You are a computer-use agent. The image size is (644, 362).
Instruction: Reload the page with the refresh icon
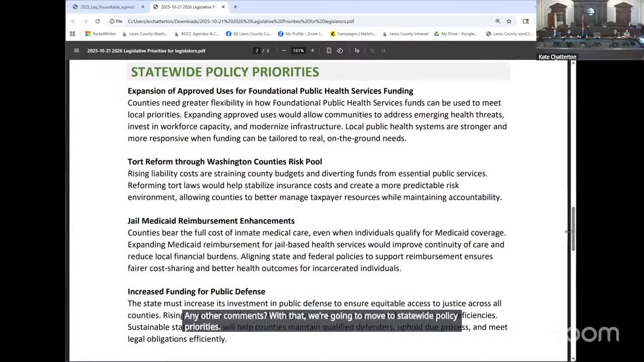pyautogui.click(x=97, y=21)
